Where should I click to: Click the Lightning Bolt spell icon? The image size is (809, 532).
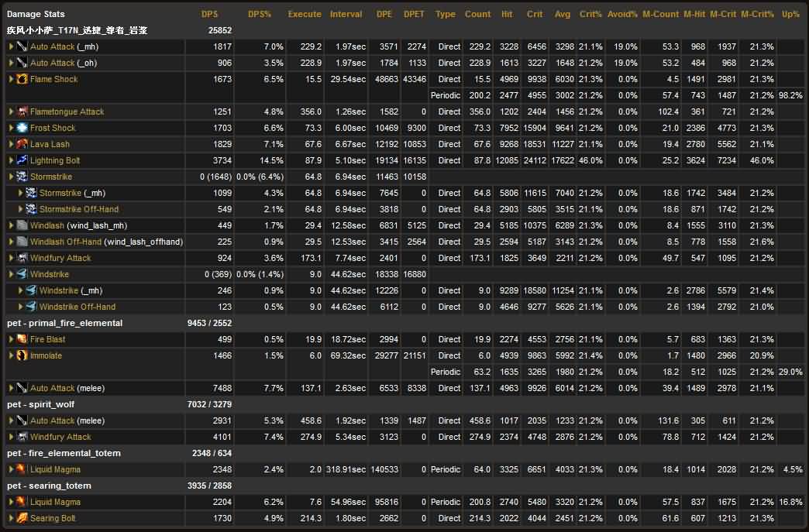point(22,160)
